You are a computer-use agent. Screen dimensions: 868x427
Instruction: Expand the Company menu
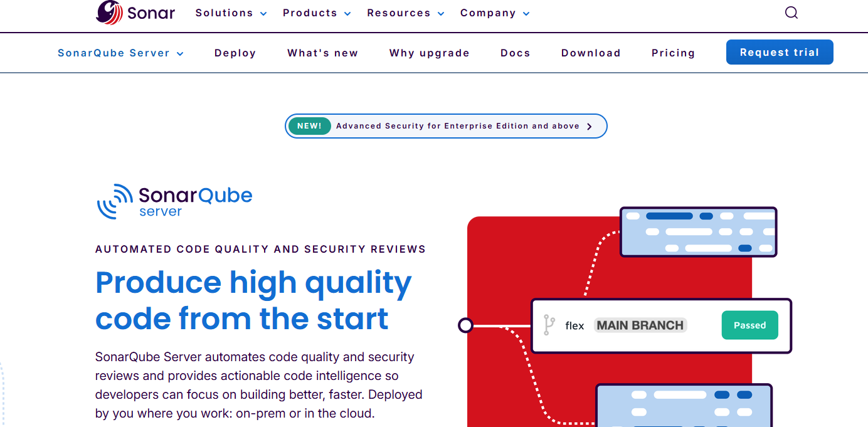click(495, 13)
